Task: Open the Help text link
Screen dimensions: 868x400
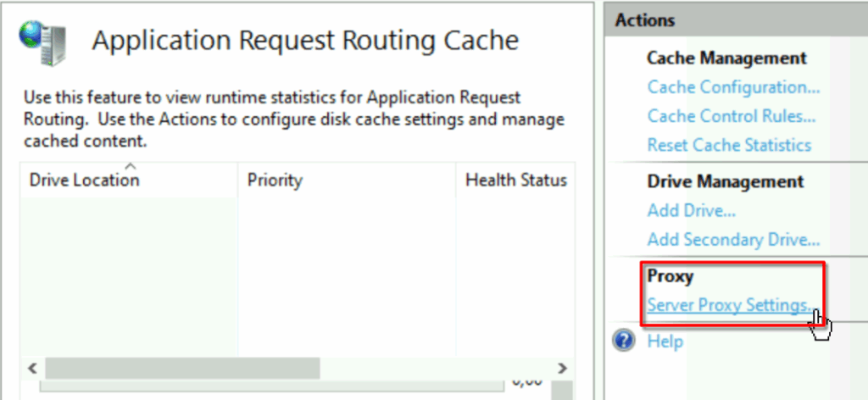Action: click(x=665, y=342)
